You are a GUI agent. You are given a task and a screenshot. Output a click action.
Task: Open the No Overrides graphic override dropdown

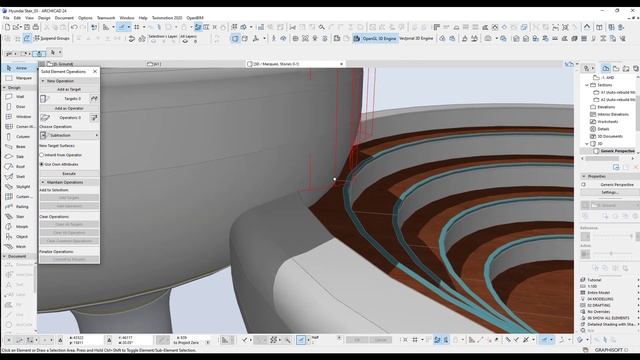click(x=609, y=311)
